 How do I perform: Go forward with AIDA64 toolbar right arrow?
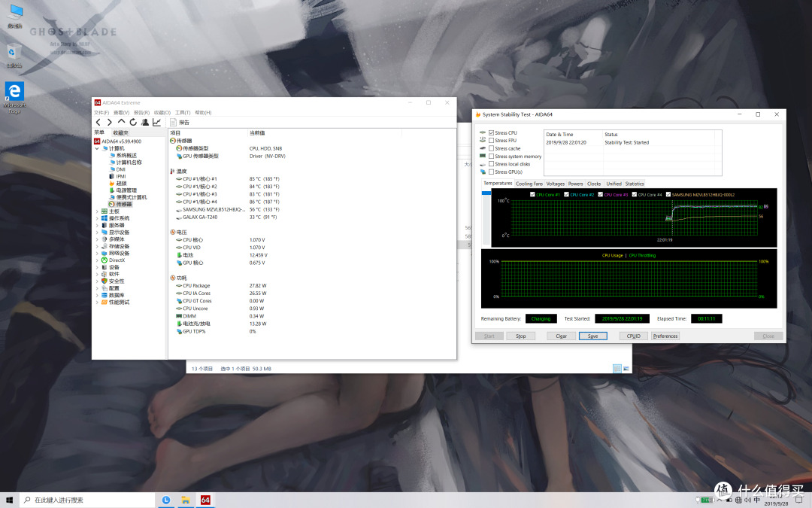click(x=109, y=123)
